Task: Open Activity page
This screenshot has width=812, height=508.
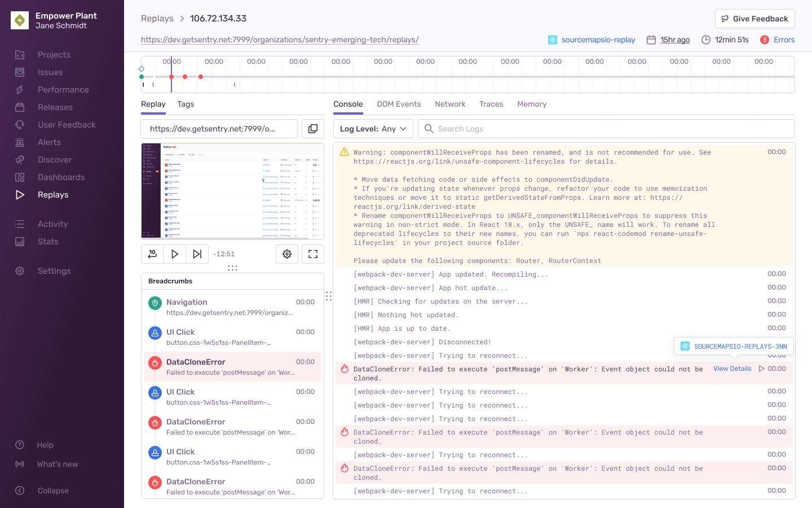Action: [52, 224]
